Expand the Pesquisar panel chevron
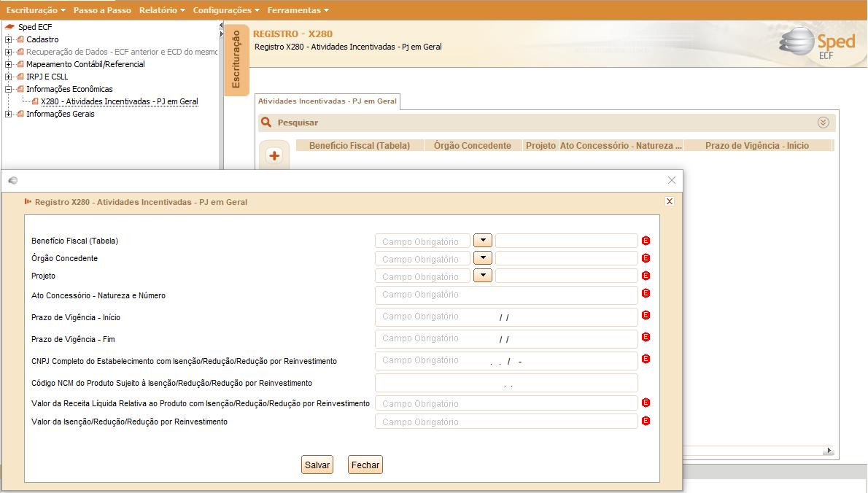This screenshot has height=493, width=868. [x=824, y=123]
